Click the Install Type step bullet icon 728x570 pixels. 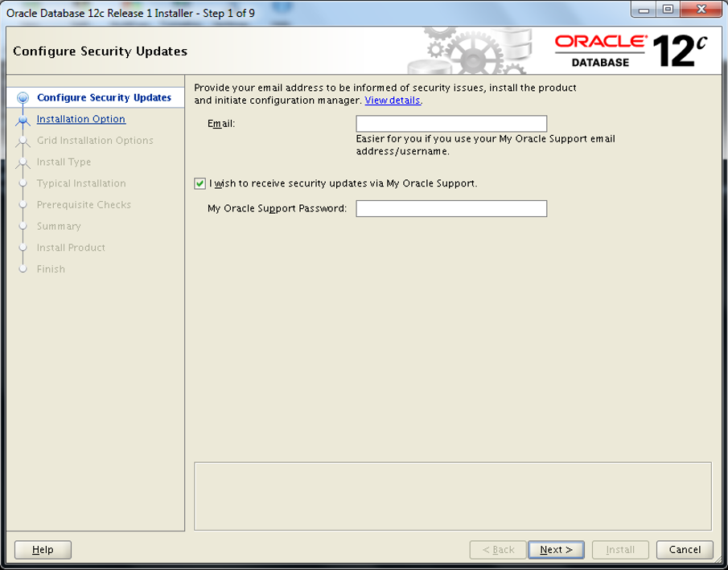tap(23, 163)
